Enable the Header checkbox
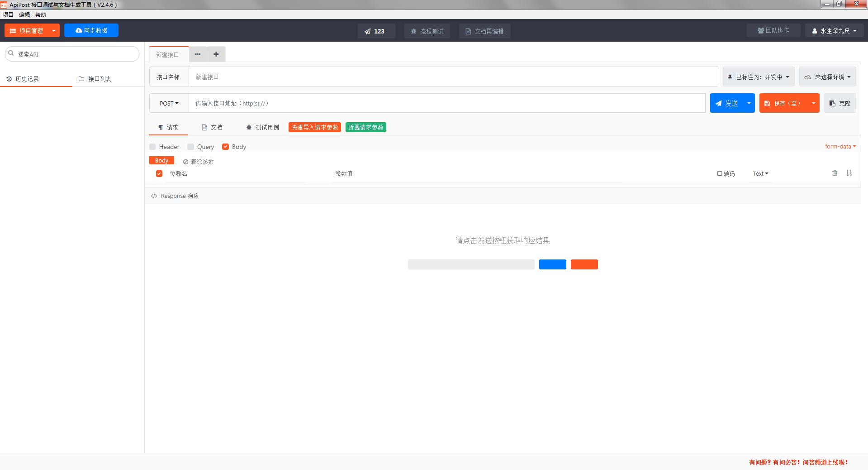 coord(153,147)
